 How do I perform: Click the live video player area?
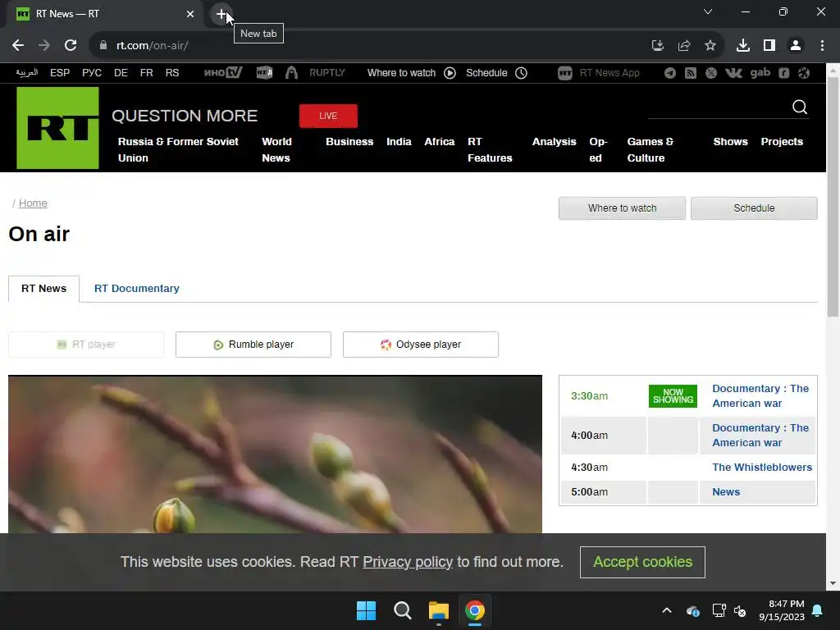click(275, 454)
